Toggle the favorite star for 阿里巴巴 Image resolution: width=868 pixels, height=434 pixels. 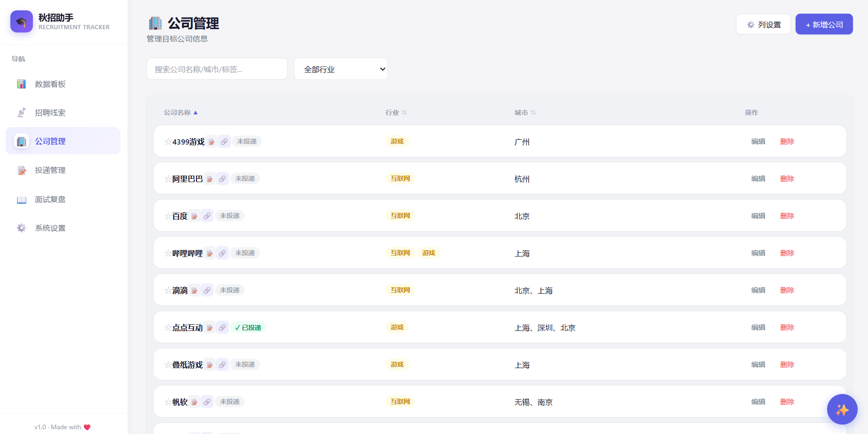point(168,179)
